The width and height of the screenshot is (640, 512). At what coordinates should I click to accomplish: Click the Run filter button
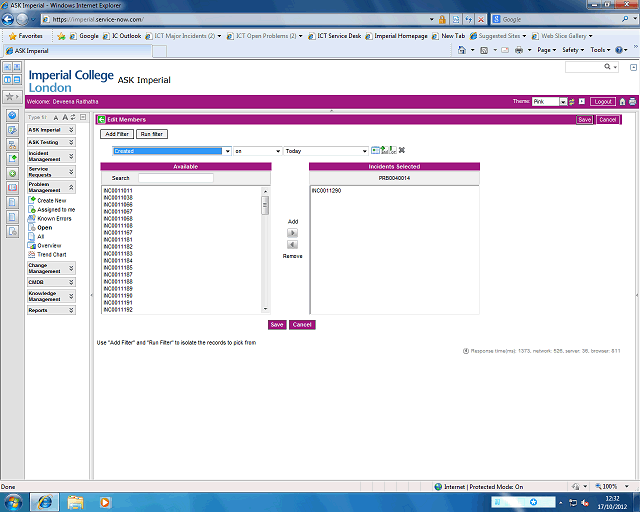coord(152,134)
